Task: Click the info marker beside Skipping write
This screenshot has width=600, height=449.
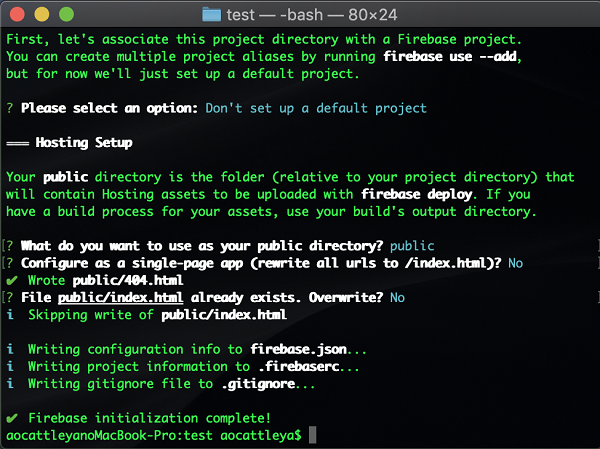Action: pyautogui.click(x=10, y=314)
